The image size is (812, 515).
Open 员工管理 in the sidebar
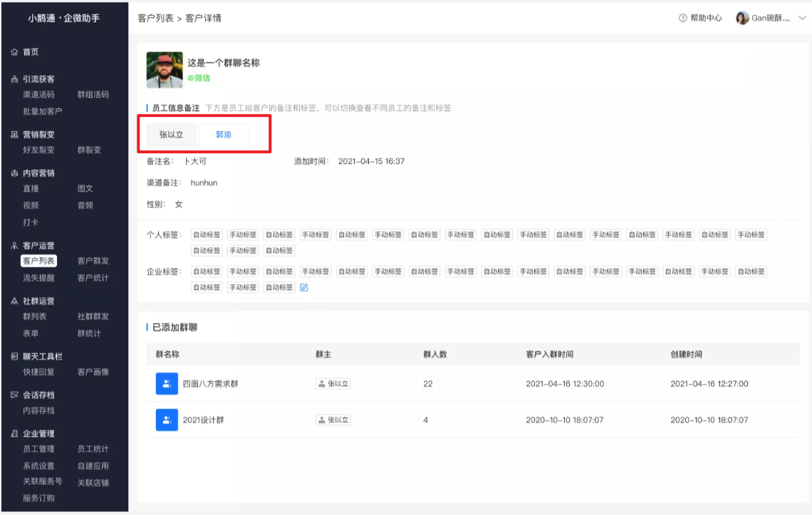[x=38, y=449]
